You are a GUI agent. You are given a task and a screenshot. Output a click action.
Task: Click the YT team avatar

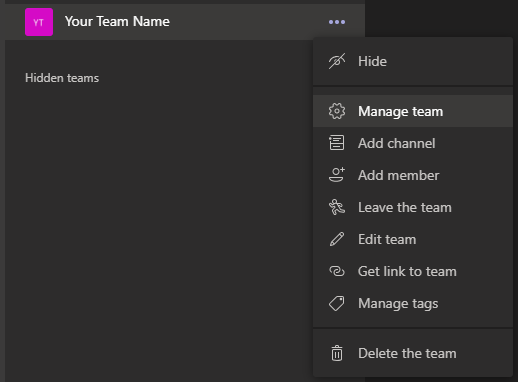point(39,22)
